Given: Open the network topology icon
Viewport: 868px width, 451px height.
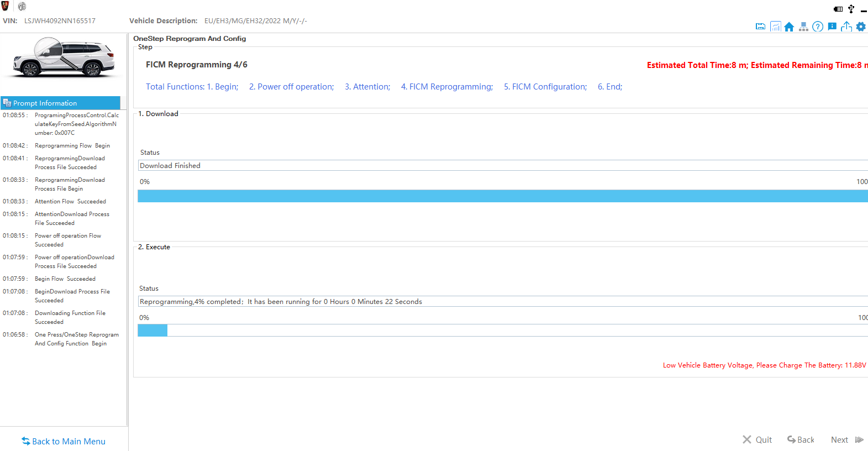Looking at the screenshot, I should pos(803,27).
